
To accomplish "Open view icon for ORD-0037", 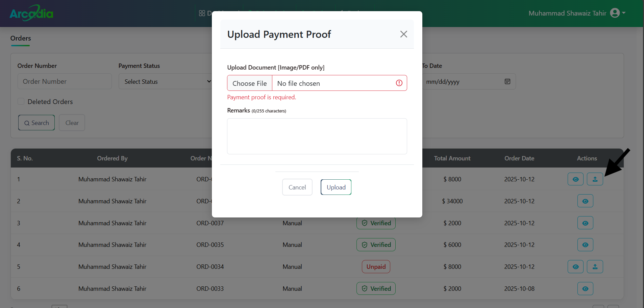I will point(585,223).
